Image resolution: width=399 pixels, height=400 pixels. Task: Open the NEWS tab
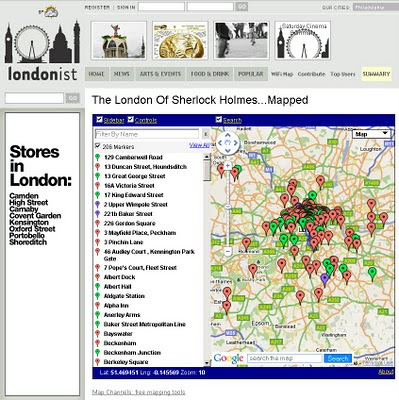pyautogui.click(x=122, y=74)
